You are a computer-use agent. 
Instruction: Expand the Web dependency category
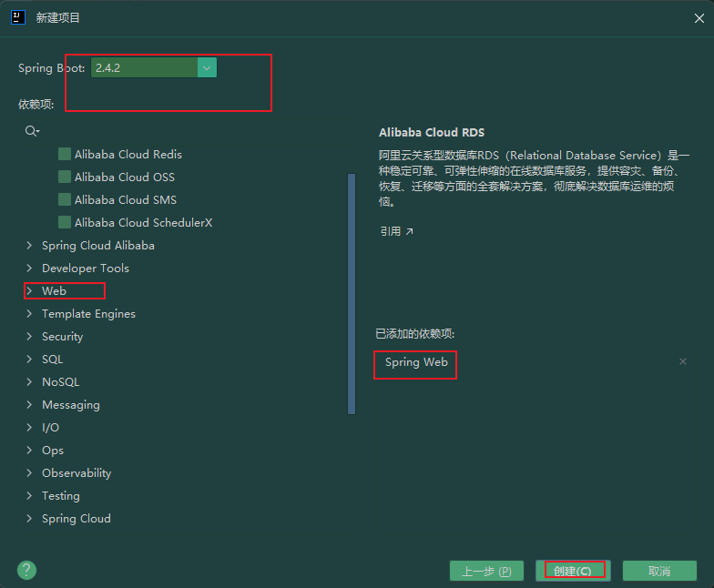29,291
